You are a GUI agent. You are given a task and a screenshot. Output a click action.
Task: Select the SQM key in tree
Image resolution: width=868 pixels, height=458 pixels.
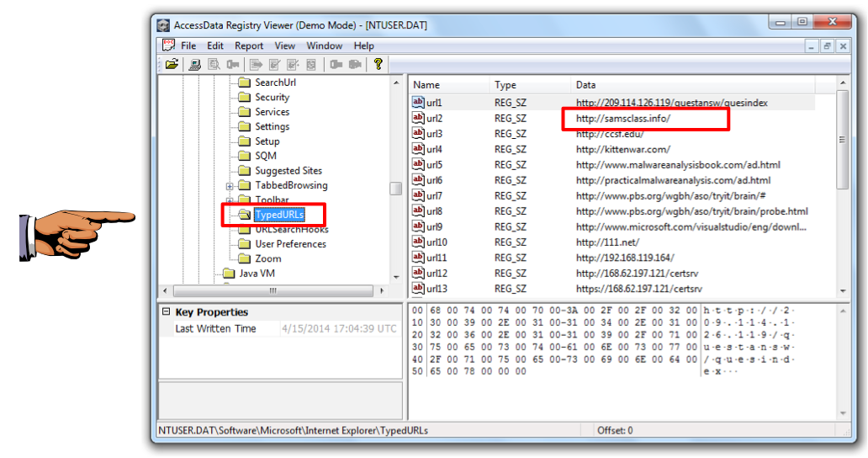pyautogui.click(x=266, y=156)
